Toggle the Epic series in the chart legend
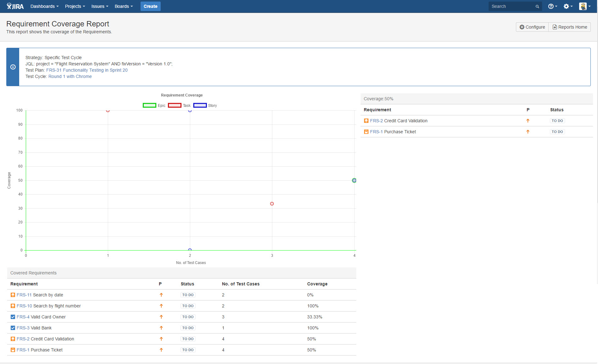The width and height of the screenshot is (598, 364). (x=150, y=106)
